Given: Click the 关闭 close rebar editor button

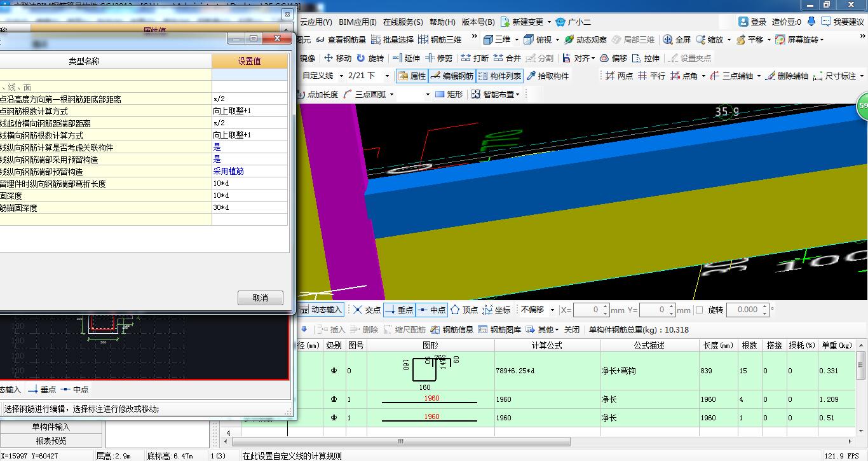Looking at the screenshot, I should (x=572, y=329).
